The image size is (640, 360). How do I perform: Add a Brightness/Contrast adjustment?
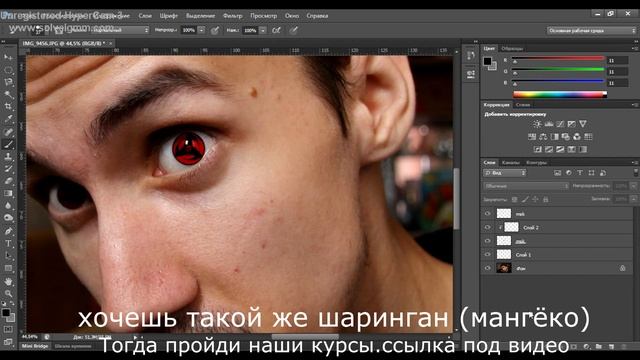[537, 124]
